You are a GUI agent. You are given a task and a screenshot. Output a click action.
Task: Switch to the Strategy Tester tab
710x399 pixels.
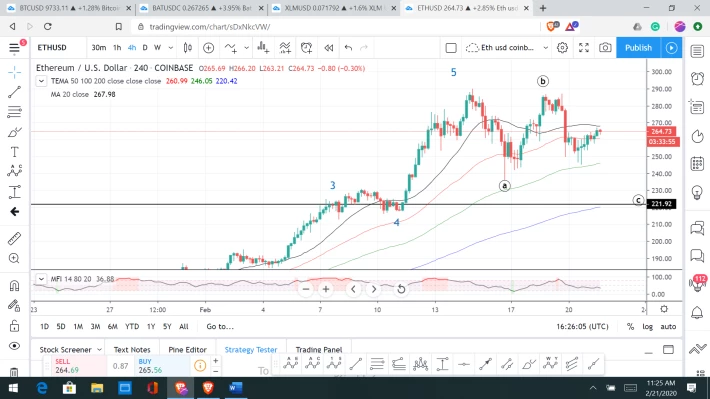[x=251, y=349]
